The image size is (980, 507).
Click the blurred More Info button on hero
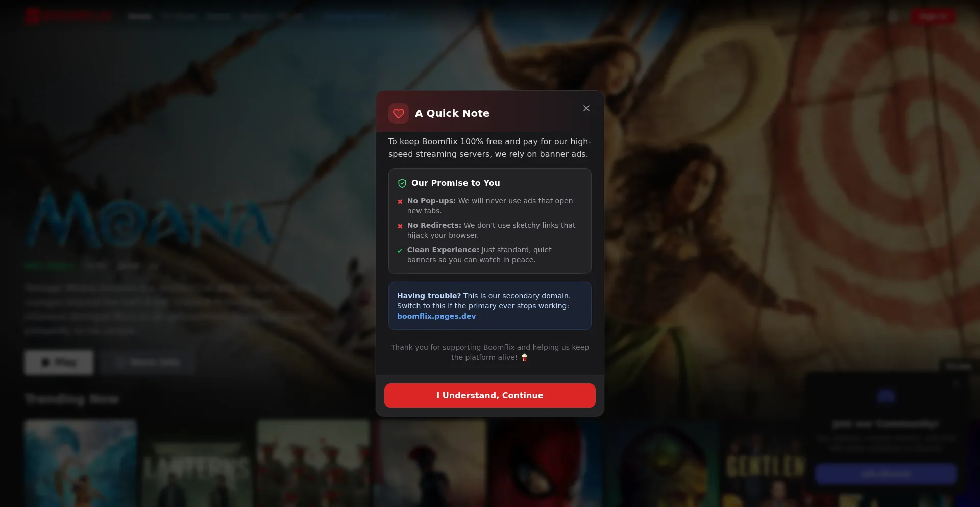pyautogui.click(x=148, y=363)
